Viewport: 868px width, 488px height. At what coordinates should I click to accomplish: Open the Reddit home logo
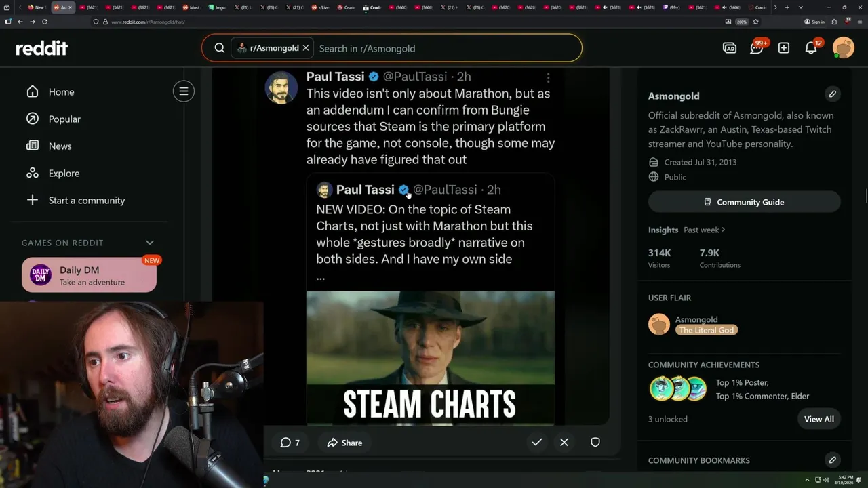pyautogui.click(x=42, y=48)
